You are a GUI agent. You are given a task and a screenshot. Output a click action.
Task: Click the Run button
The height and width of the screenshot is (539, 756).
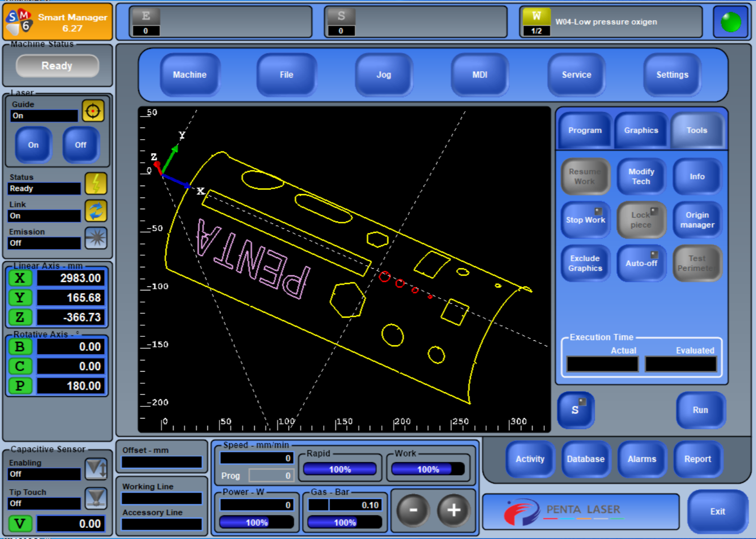click(x=701, y=410)
